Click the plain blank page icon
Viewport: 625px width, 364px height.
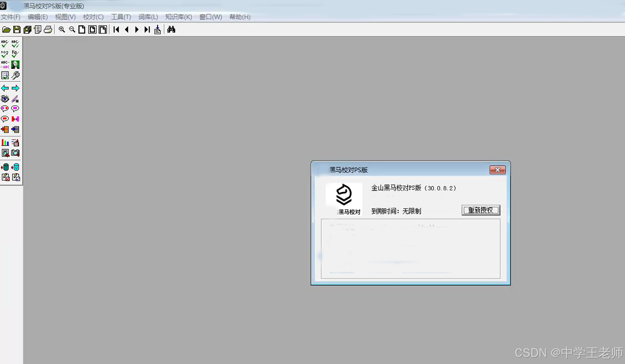tap(82, 30)
